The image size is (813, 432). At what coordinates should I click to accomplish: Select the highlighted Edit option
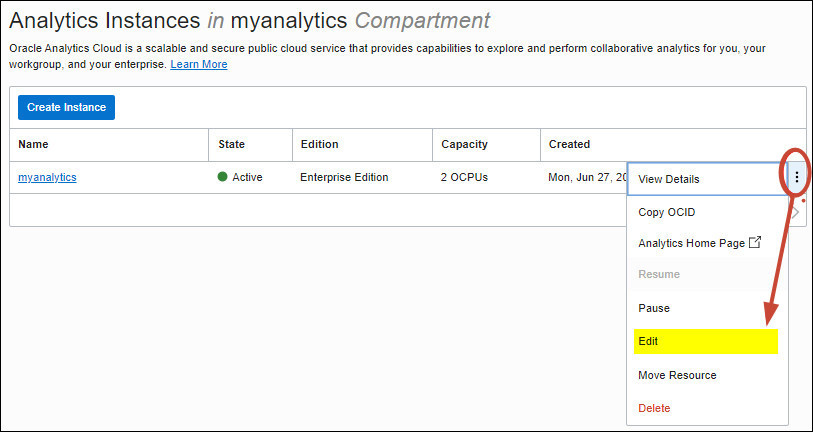point(649,341)
